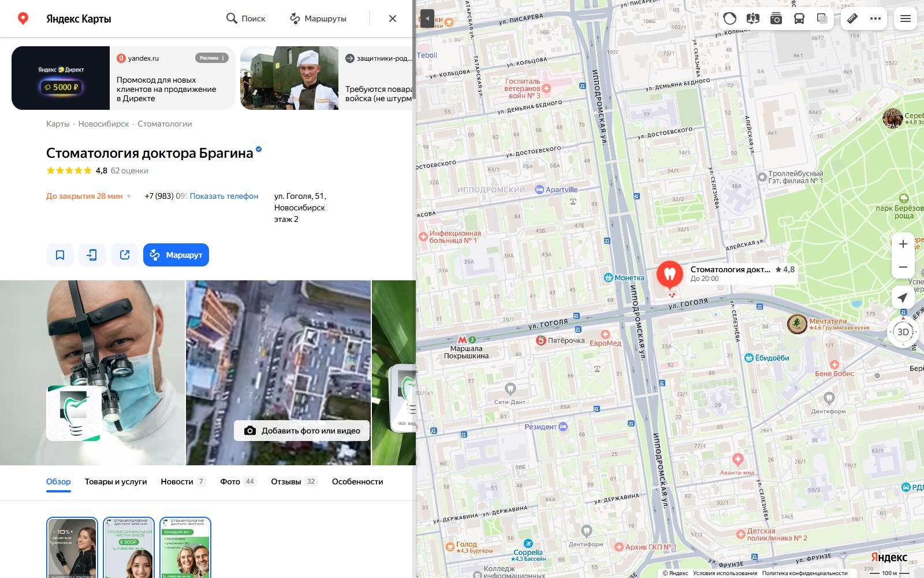The width and height of the screenshot is (924, 578).
Task: Open the Стоматологии breadcrumb link
Action: coord(165,124)
